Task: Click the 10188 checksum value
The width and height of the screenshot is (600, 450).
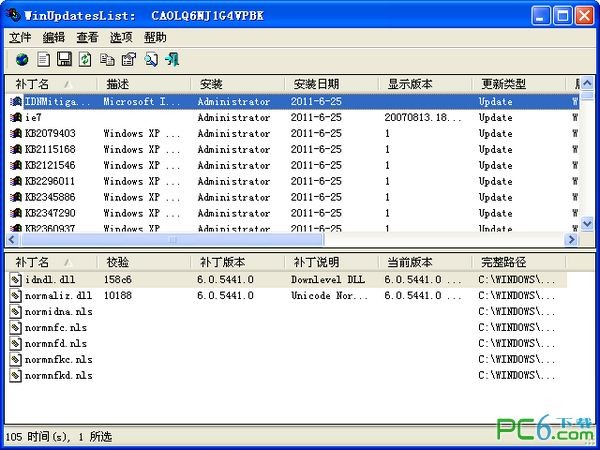Action: pyautogui.click(x=117, y=296)
